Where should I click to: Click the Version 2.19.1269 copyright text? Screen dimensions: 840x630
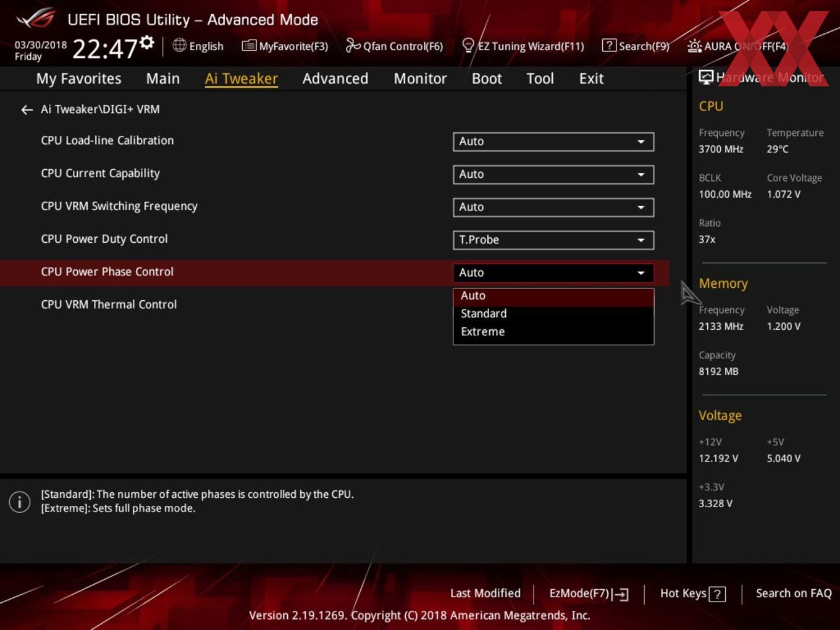coord(419,615)
